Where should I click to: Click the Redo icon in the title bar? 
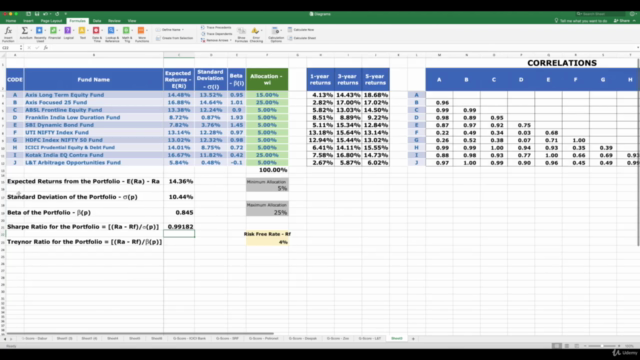[x=57, y=14]
